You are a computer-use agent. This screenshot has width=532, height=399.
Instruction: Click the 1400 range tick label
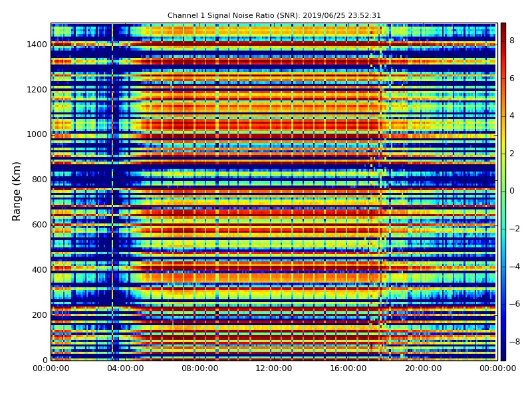pos(37,45)
